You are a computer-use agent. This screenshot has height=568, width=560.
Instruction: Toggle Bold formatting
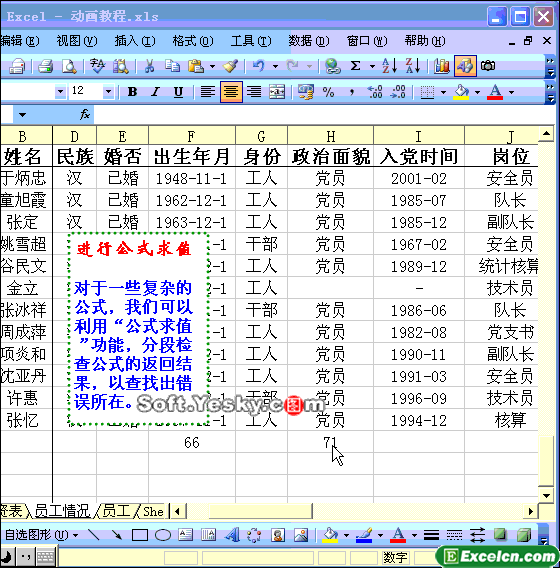pos(132,92)
